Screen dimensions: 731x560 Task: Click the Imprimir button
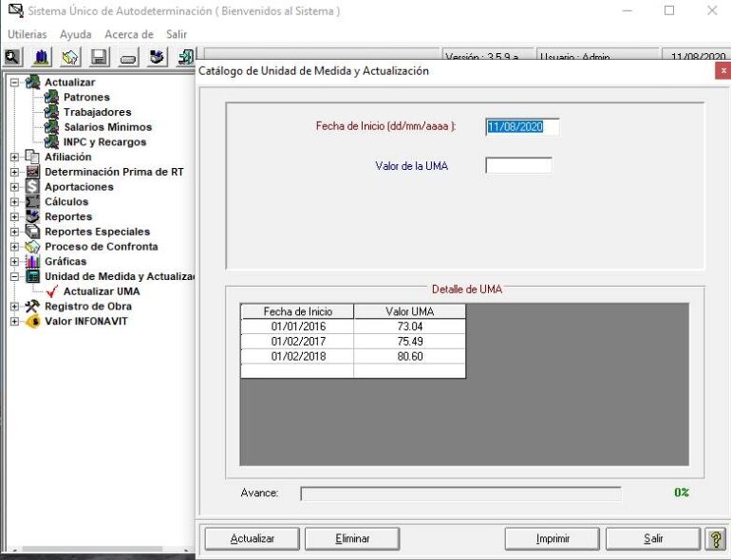click(553, 539)
